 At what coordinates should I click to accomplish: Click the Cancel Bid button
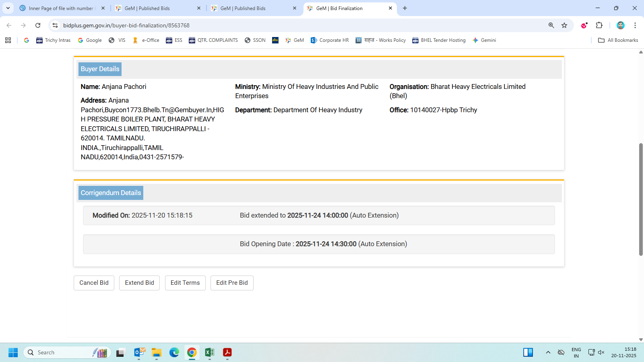[x=94, y=283]
